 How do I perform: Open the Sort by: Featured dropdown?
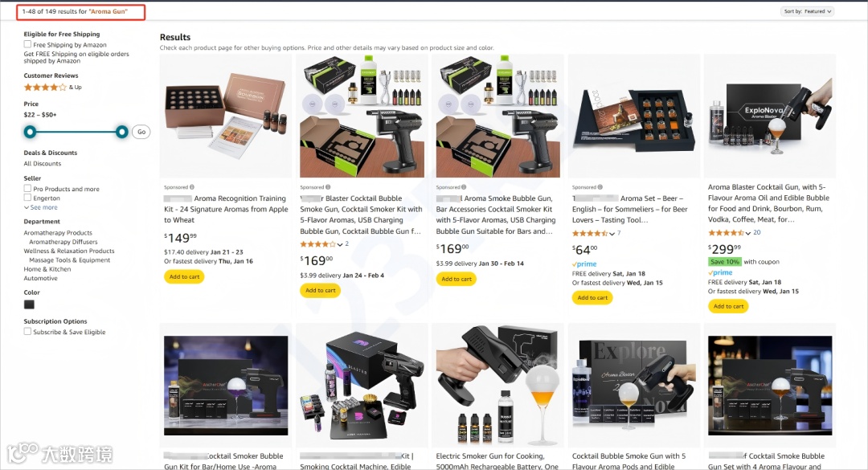point(808,11)
